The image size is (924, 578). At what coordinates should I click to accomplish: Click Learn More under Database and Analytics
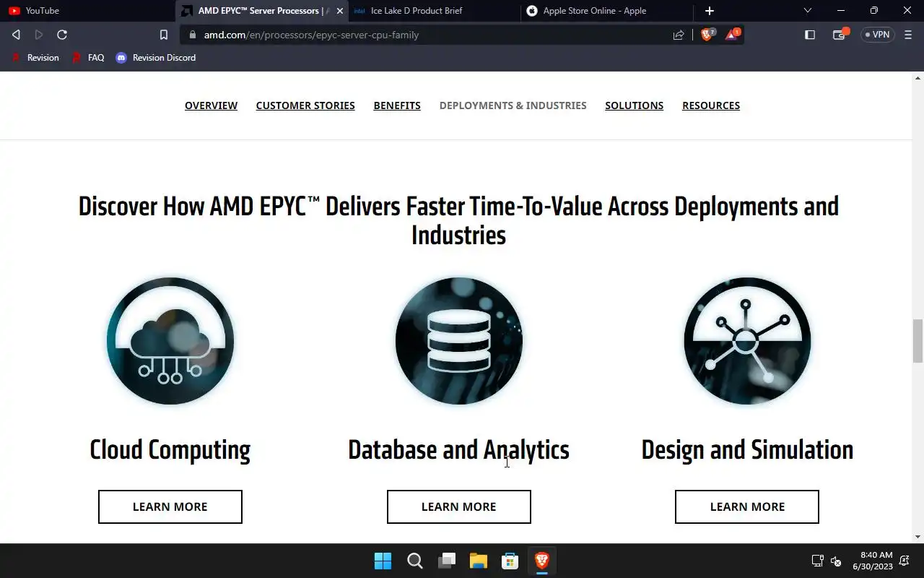click(x=459, y=506)
